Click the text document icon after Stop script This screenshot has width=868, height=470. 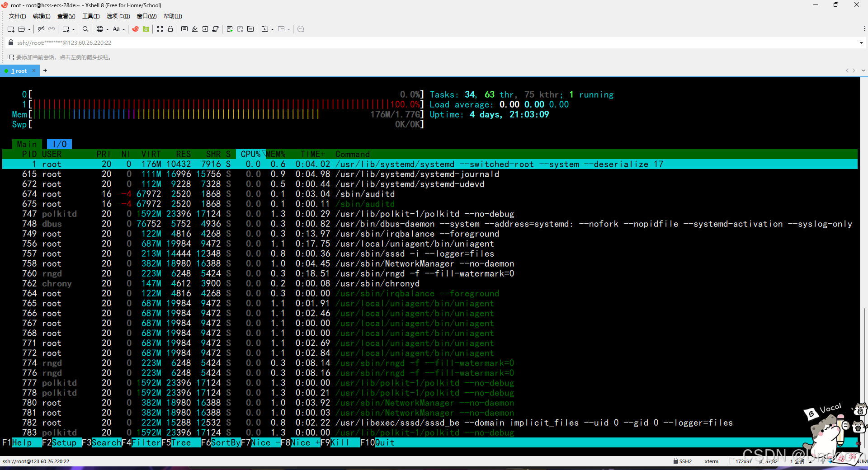(x=250, y=29)
